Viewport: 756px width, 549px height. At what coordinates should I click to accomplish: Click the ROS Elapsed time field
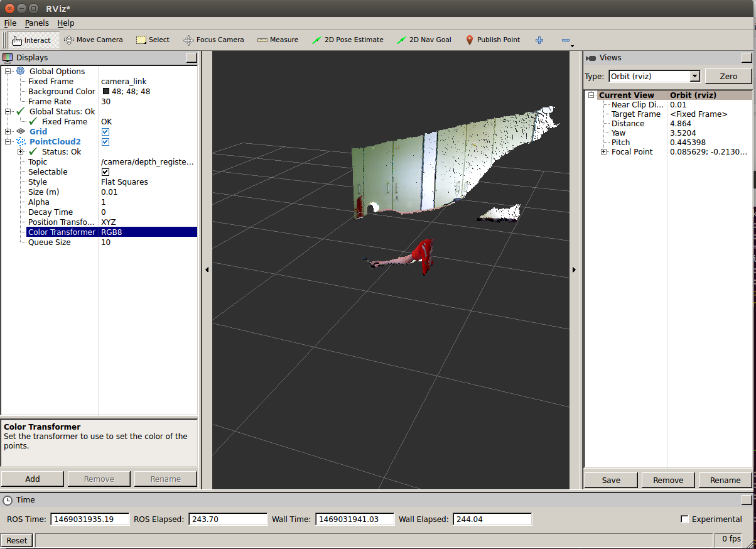pos(227,519)
